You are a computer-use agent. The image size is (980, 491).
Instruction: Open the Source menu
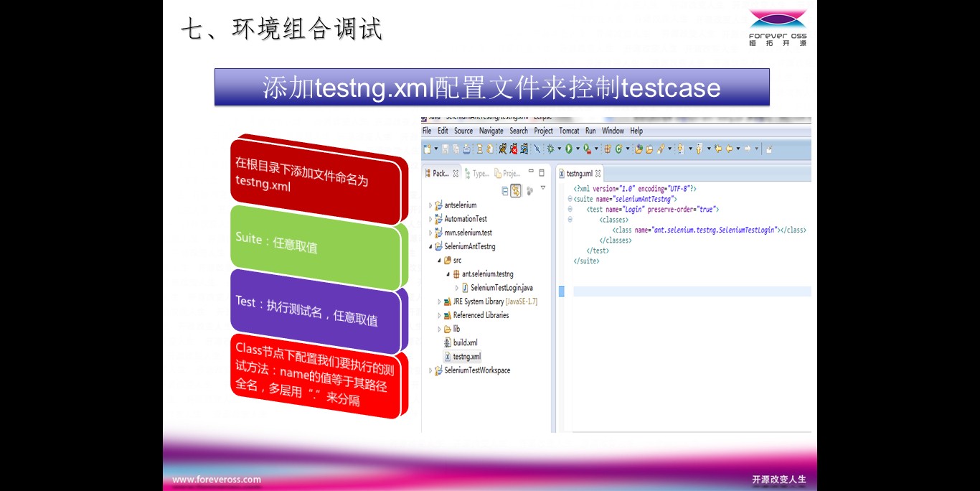pyautogui.click(x=463, y=131)
